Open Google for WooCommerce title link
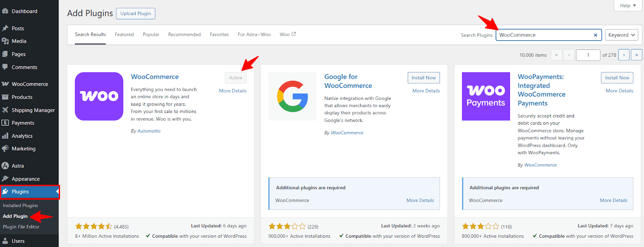Viewport: 644px width, 247px height. [348, 81]
